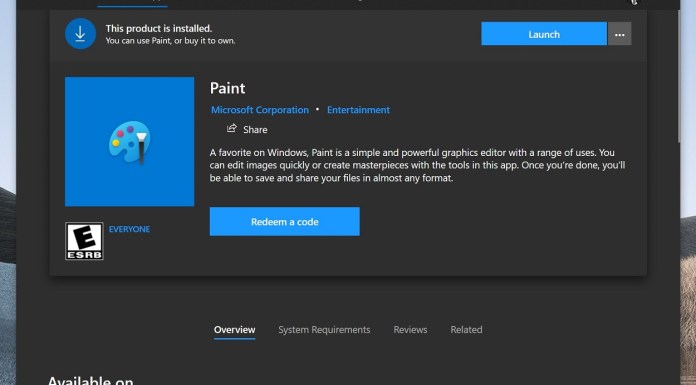Viewport: 696px width, 385px height.
Task: Open Microsoft Corporation publisher link
Action: pos(260,110)
